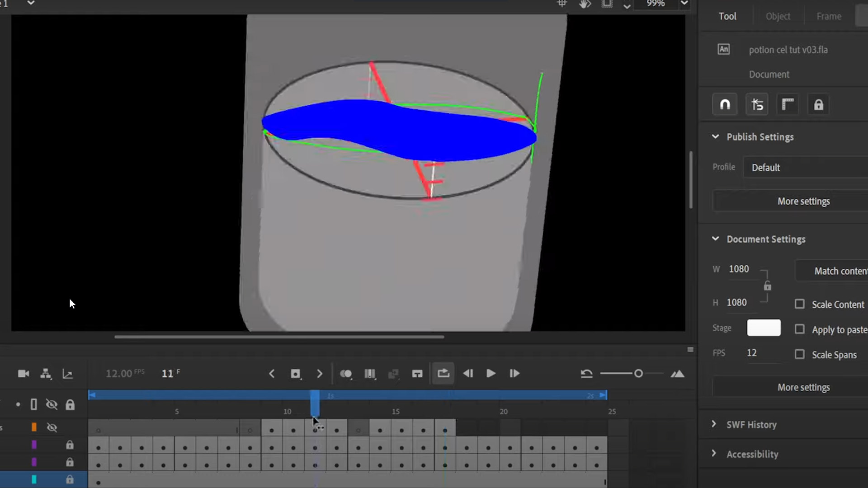Enable the Loop playback button
The height and width of the screenshot is (488, 868).
[443, 374]
